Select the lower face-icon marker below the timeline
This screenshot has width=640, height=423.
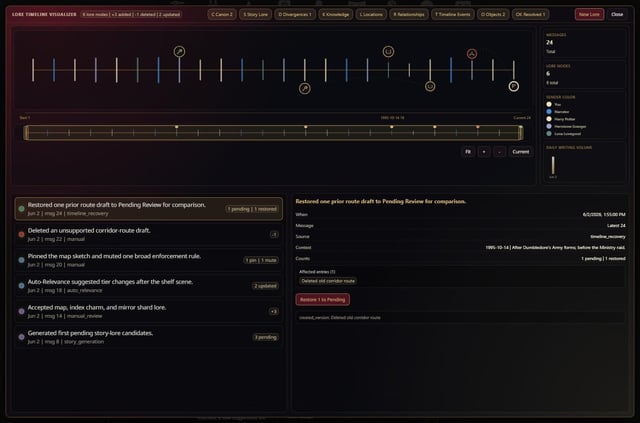click(x=430, y=86)
